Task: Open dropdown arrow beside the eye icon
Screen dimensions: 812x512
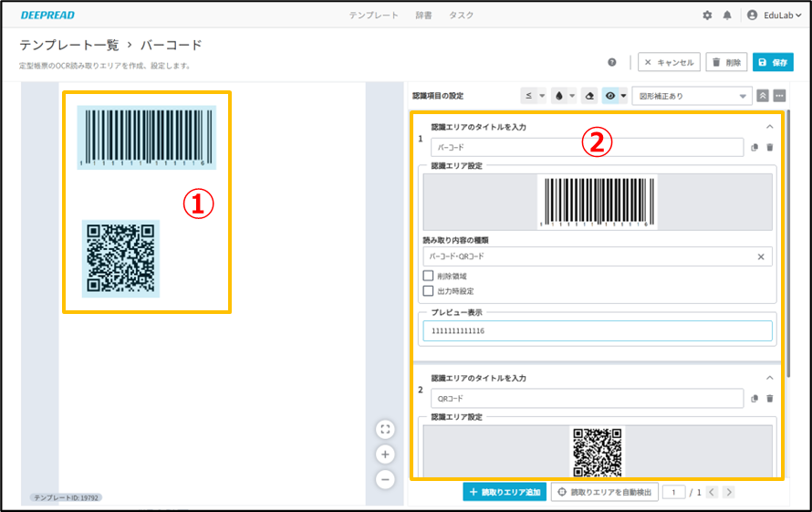Action: click(x=623, y=96)
